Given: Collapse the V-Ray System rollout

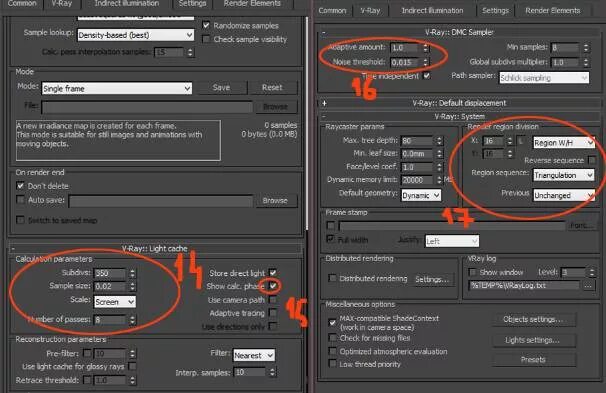Looking at the screenshot, I should pyautogui.click(x=323, y=116).
